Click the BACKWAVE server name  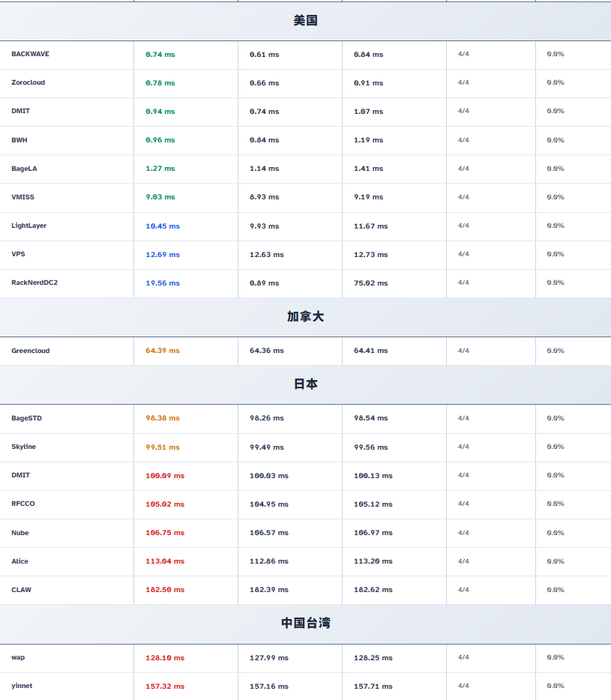coord(30,54)
